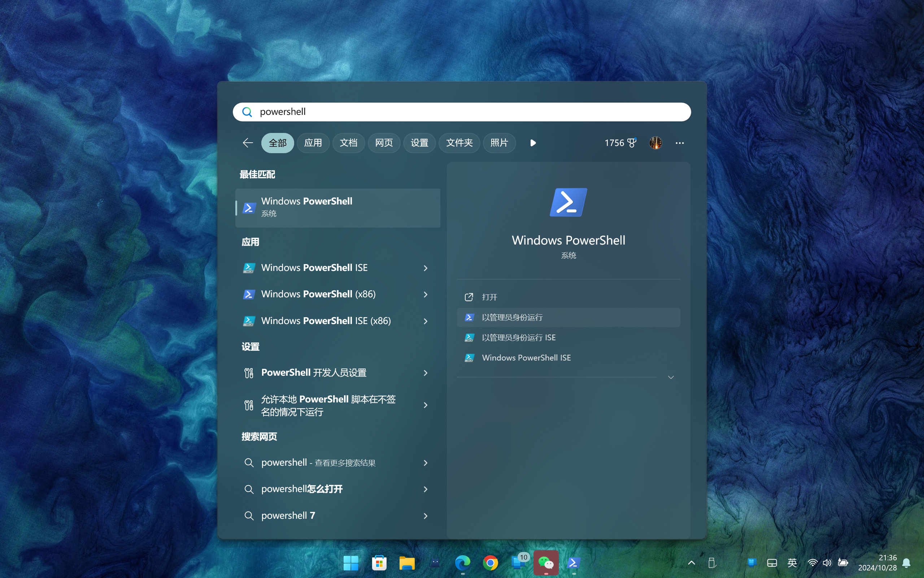Screen dimensions: 924x578
Task: Expand 允许本地 PowerShell 脚本 setting chevron
Action: 425,405
